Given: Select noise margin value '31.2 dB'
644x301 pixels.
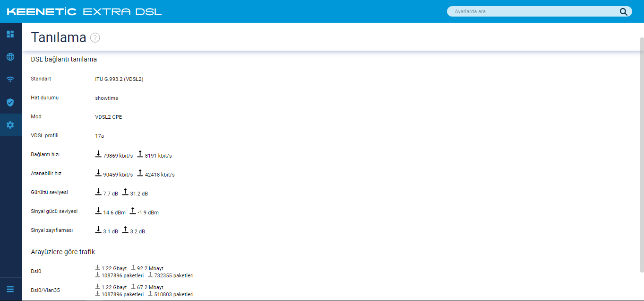Looking at the screenshot, I should 139,194.
